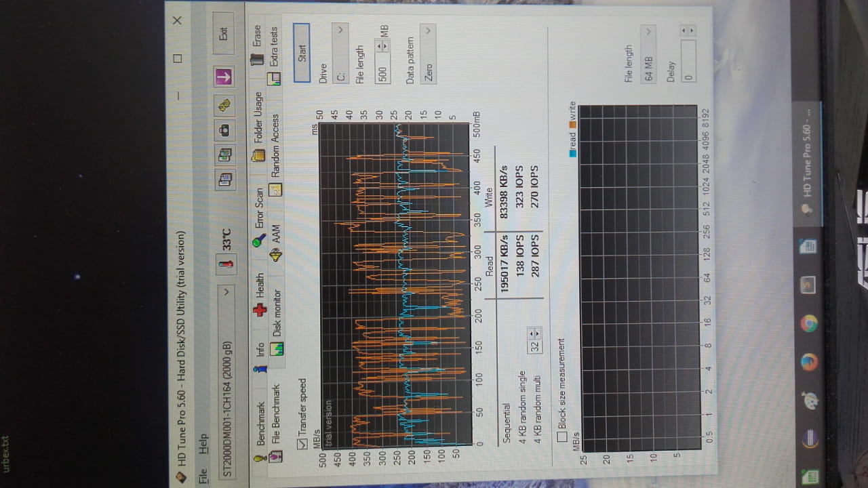868x488 pixels.
Task: Click the Disk monitor chart icon
Action: pos(276,348)
